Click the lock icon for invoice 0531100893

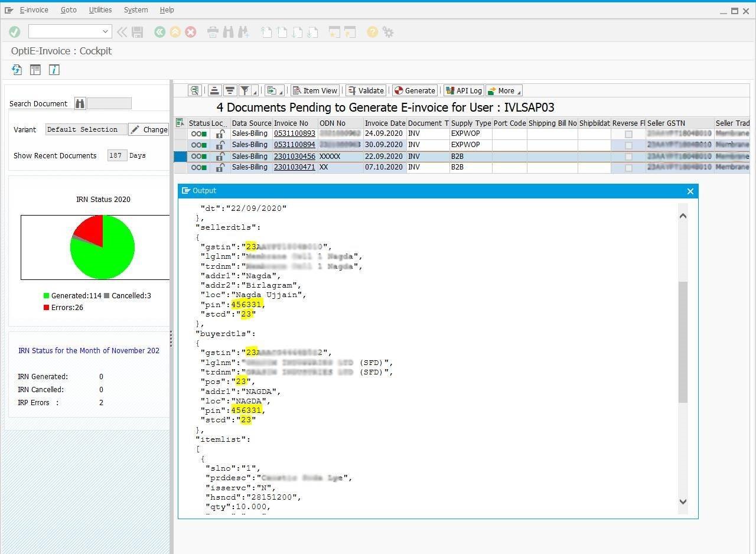[220, 133]
